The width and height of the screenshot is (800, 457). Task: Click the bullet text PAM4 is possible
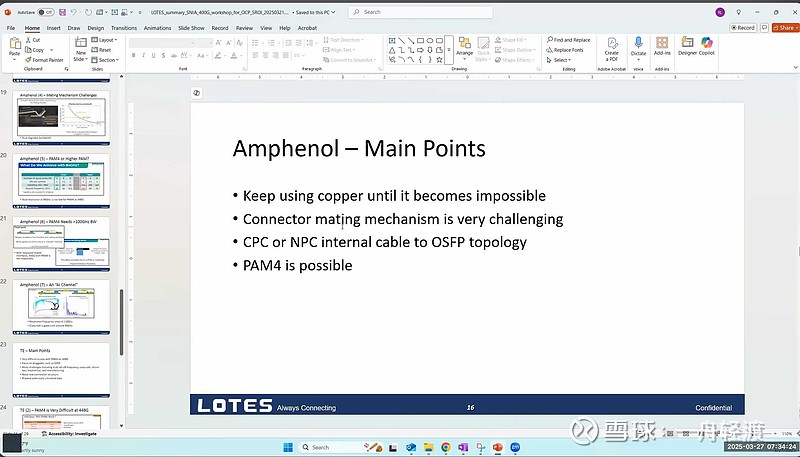[x=297, y=265]
